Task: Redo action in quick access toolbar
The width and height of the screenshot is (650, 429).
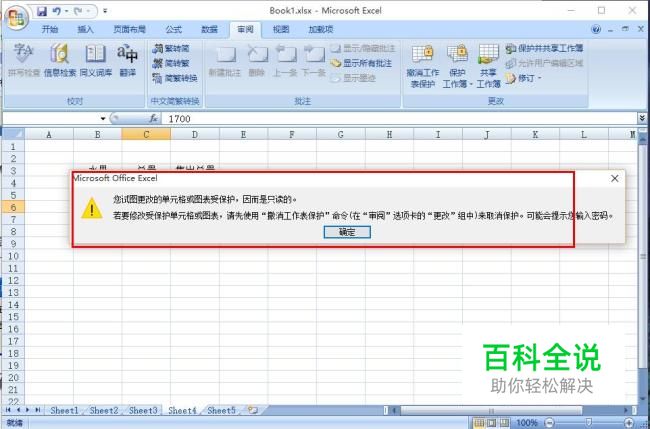Action: pyautogui.click(x=78, y=11)
